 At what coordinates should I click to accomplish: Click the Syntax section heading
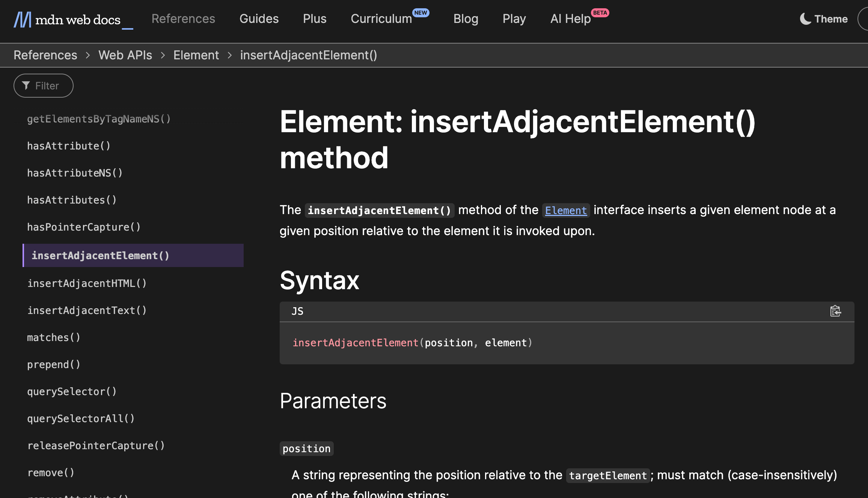319,281
